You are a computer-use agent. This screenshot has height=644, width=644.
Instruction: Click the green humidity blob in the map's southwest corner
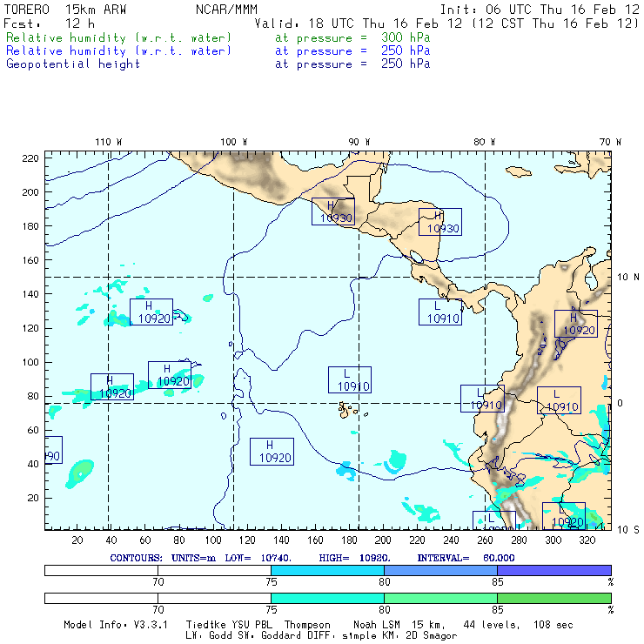(x=80, y=472)
